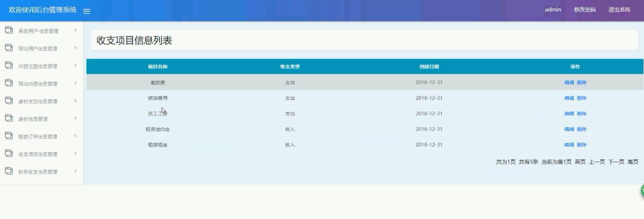Edit the 差旅费 row

pyautogui.click(x=569, y=83)
